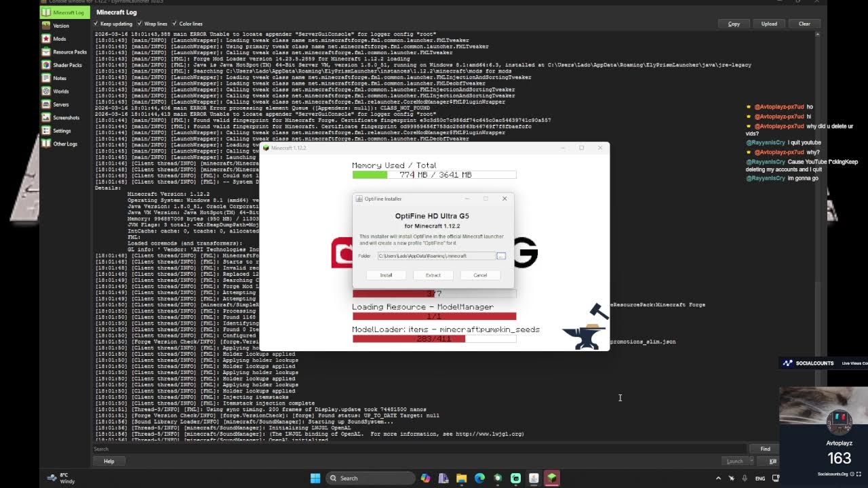Toggle the Color lines checkbox
The width and height of the screenshot is (868, 488).
coord(175,24)
